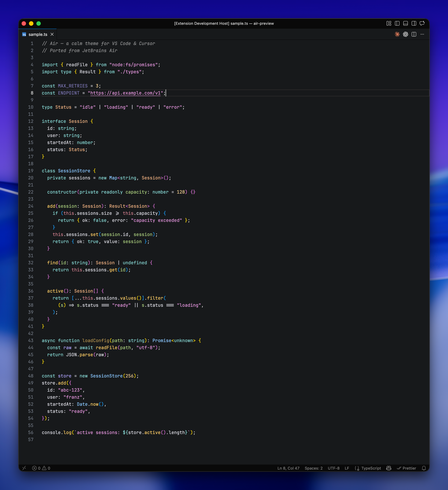
Task: Change the LF end-of-line sequence
Action: (x=347, y=468)
